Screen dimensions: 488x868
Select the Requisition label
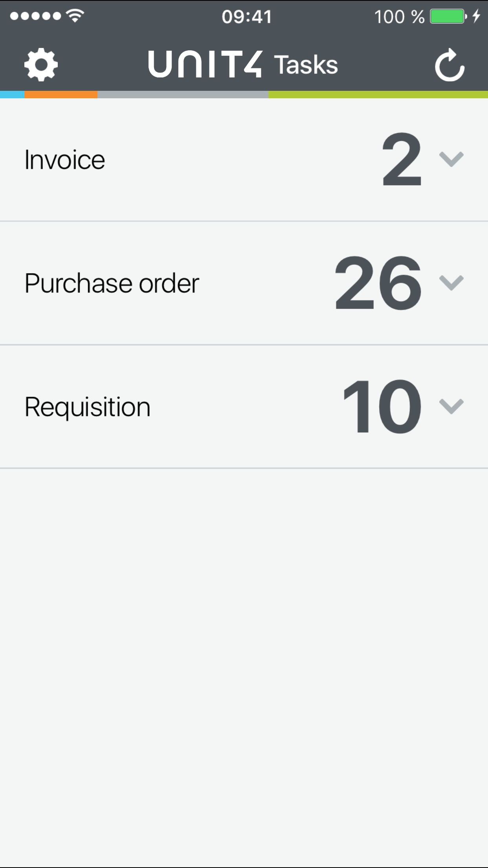tap(88, 407)
